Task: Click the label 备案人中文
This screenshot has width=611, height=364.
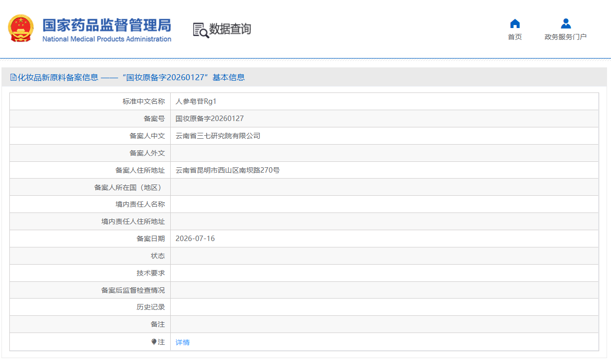Action: [x=147, y=136]
